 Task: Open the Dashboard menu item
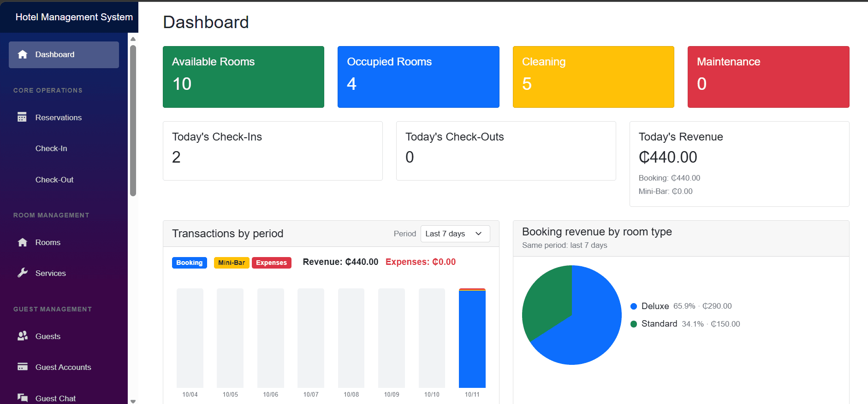[x=64, y=55]
